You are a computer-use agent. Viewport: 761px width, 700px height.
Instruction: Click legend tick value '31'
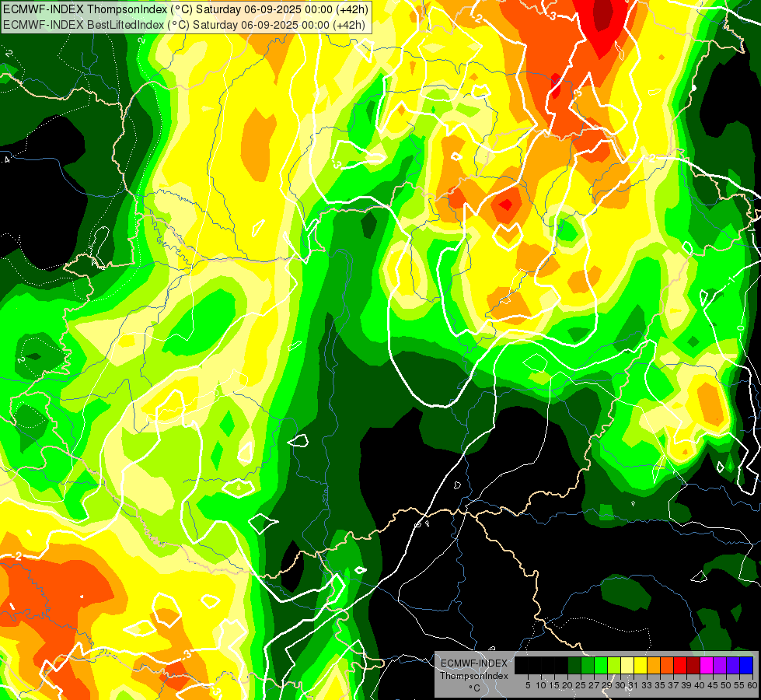(634, 685)
